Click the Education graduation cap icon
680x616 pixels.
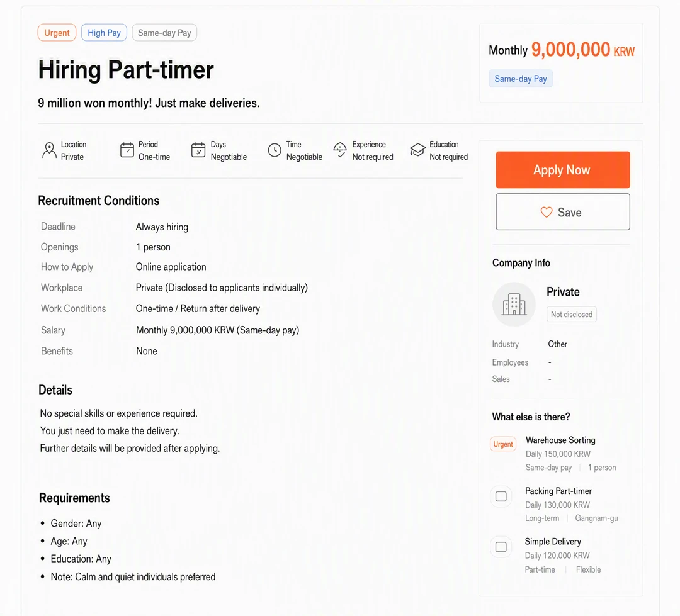tap(417, 150)
